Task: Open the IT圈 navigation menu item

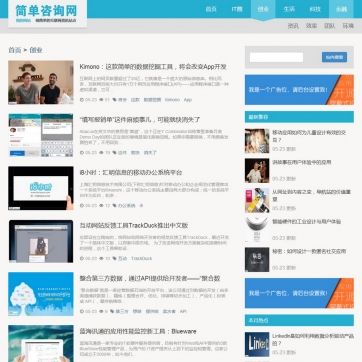Action: (237, 9)
